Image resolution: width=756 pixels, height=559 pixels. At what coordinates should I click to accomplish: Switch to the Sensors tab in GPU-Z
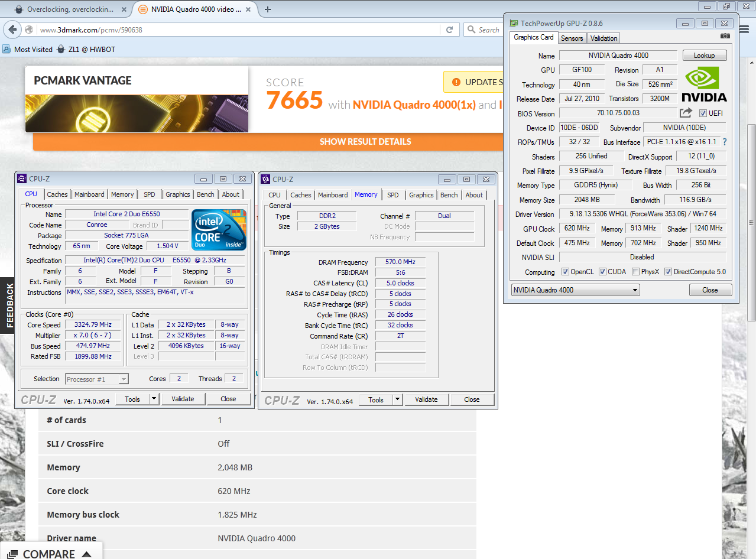(x=572, y=38)
